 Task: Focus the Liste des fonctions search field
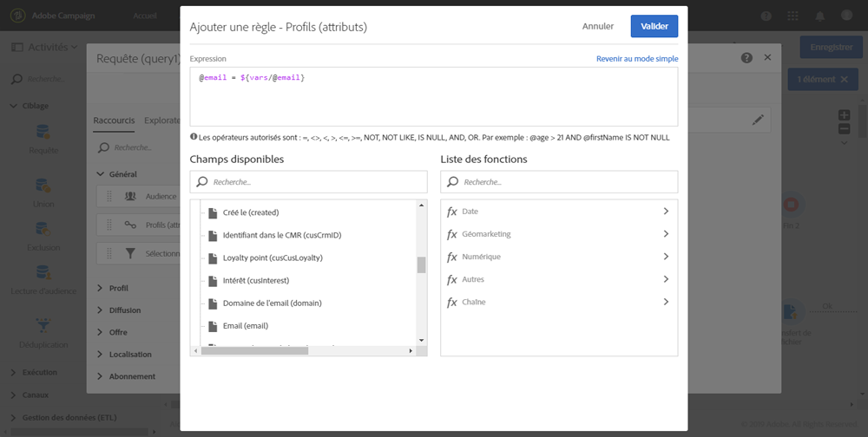[x=568, y=182]
